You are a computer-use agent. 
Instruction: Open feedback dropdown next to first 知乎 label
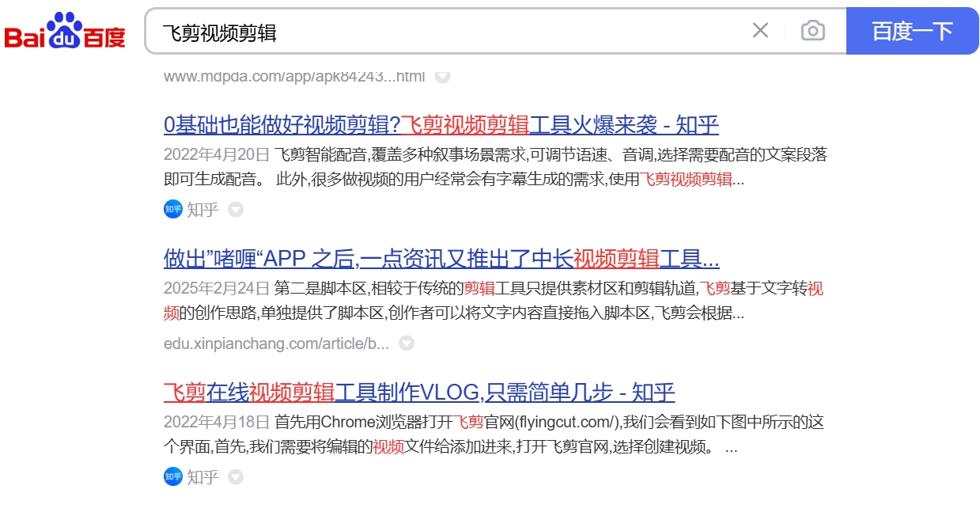pos(234,210)
